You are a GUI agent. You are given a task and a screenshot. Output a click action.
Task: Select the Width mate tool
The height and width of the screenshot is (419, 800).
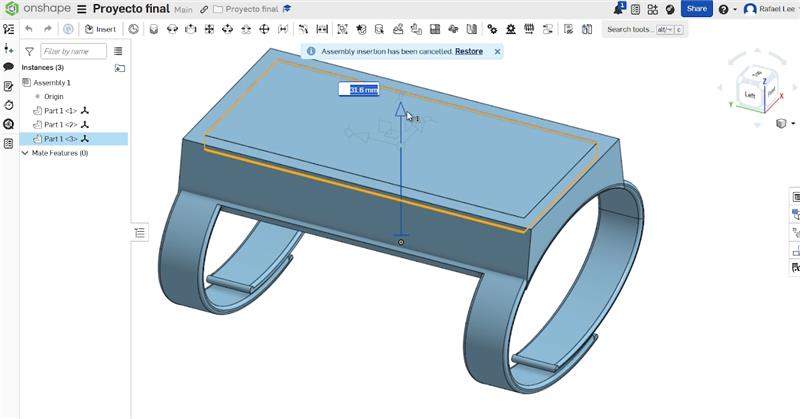[322, 29]
